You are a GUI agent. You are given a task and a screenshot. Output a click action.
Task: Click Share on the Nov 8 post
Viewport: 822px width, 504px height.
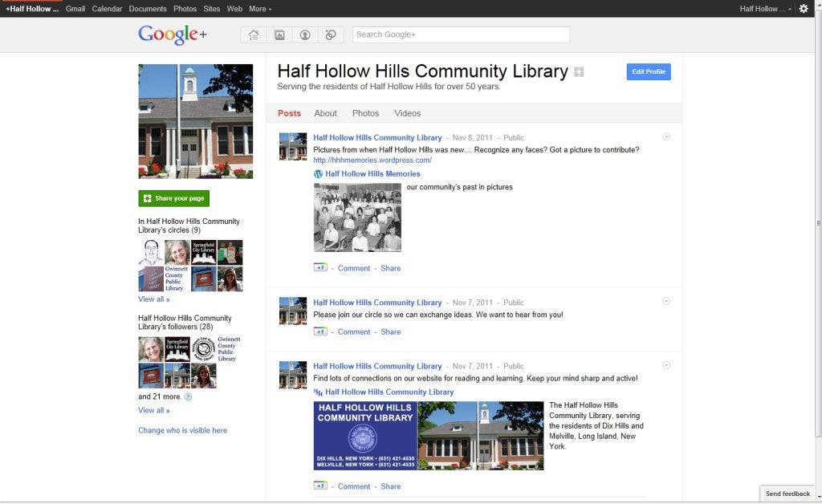click(391, 268)
